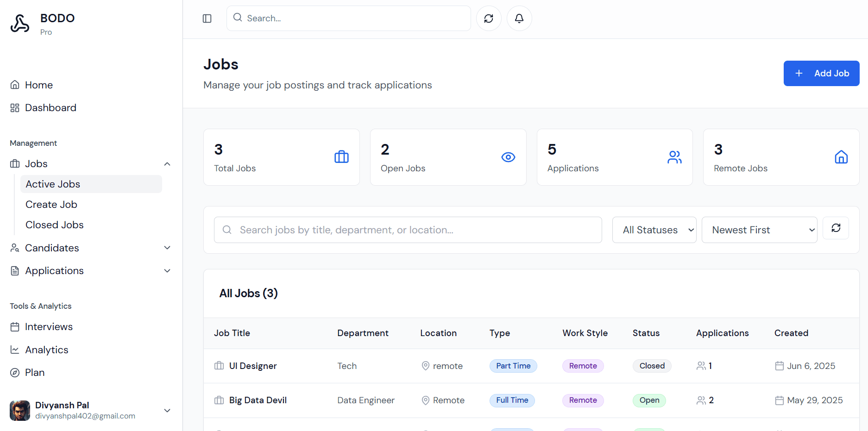Open the UI Designer job listing

tap(253, 366)
